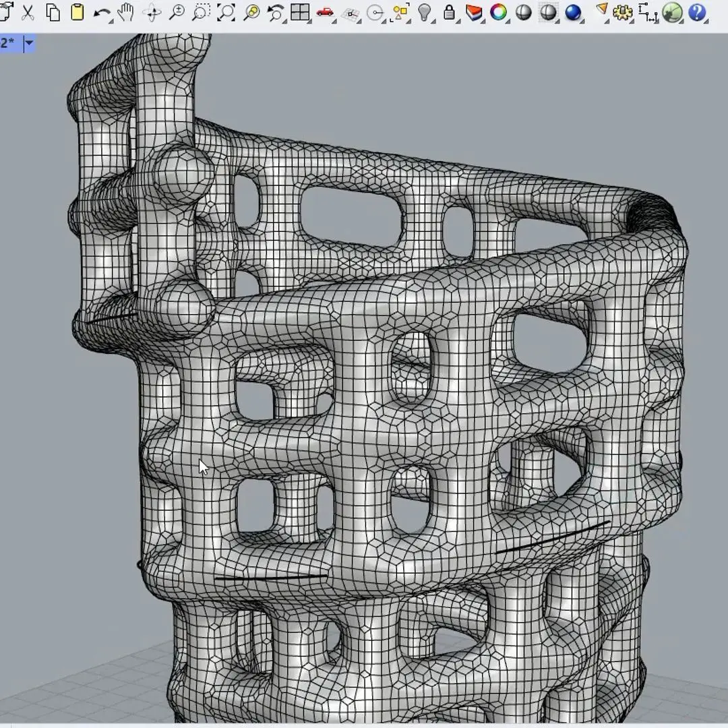Screen dimensions: 728x728
Task: Click the Cut scissors icon
Action: pos(28,13)
